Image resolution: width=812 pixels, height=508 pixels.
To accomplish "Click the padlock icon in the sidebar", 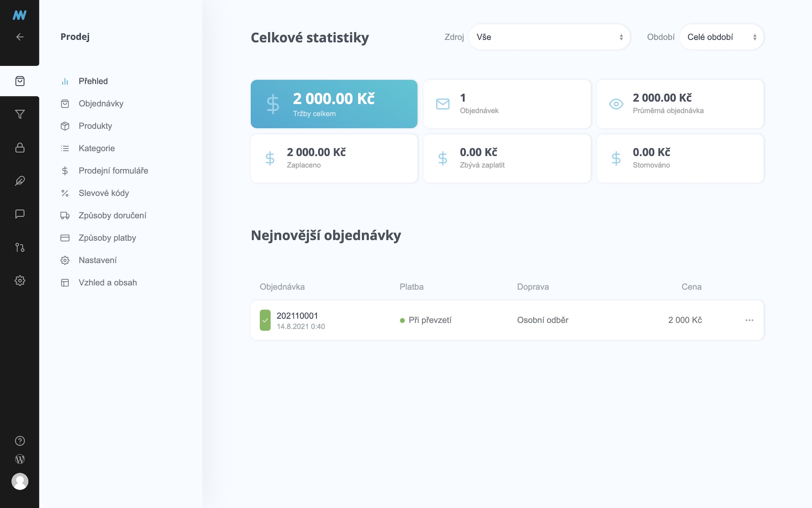I will (x=19, y=148).
